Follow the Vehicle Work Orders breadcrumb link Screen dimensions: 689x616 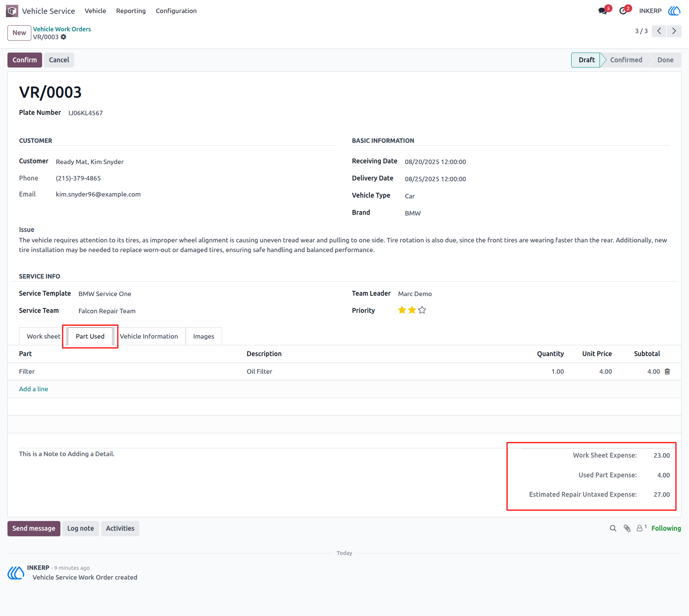(x=62, y=29)
